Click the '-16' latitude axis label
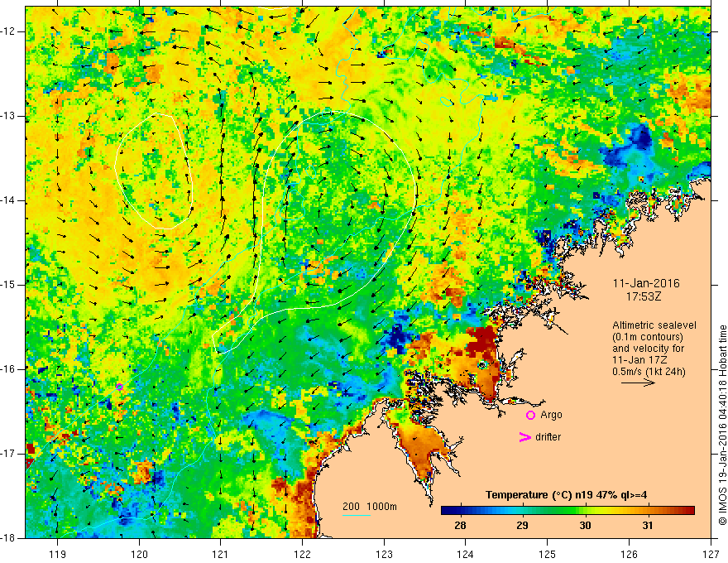Viewport: 728px width, 563px height. [9, 369]
